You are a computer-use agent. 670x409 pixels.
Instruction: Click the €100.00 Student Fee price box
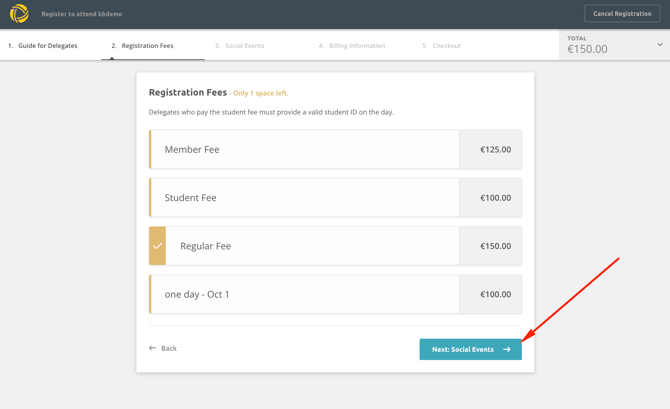click(x=490, y=198)
